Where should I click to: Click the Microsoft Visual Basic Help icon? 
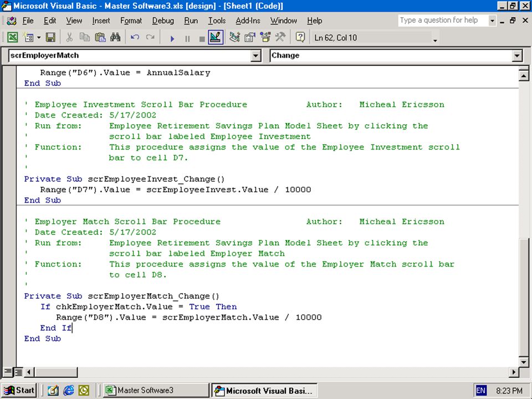point(300,37)
